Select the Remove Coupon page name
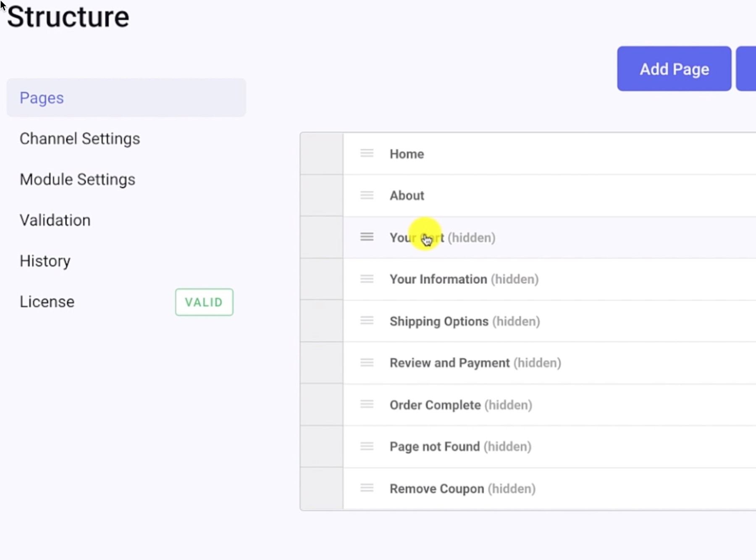The width and height of the screenshot is (756, 560). click(437, 489)
